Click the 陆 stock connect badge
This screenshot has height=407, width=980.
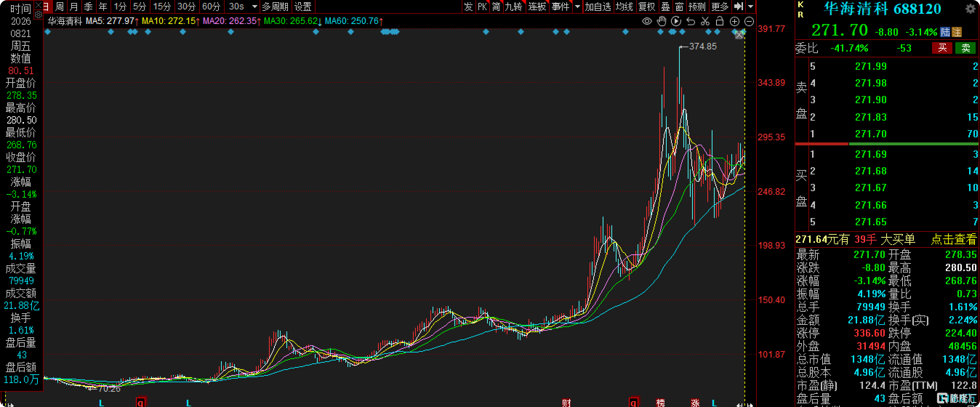(945, 32)
